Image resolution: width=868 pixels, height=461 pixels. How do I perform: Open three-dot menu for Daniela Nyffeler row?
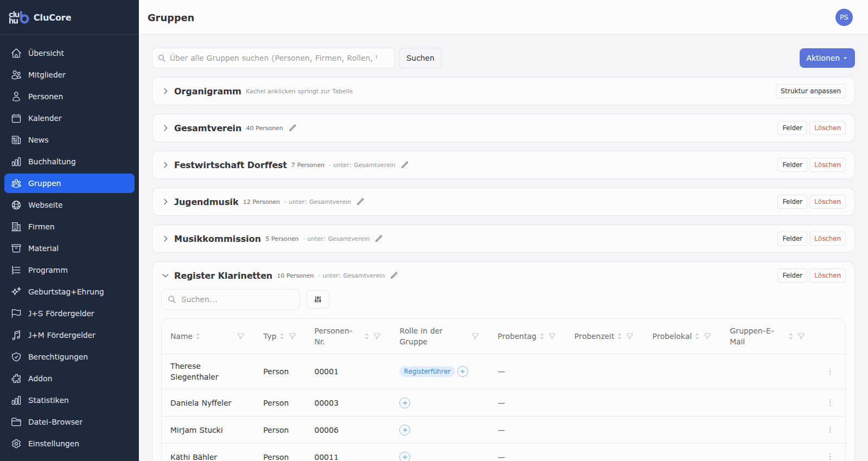(x=830, y=403)
